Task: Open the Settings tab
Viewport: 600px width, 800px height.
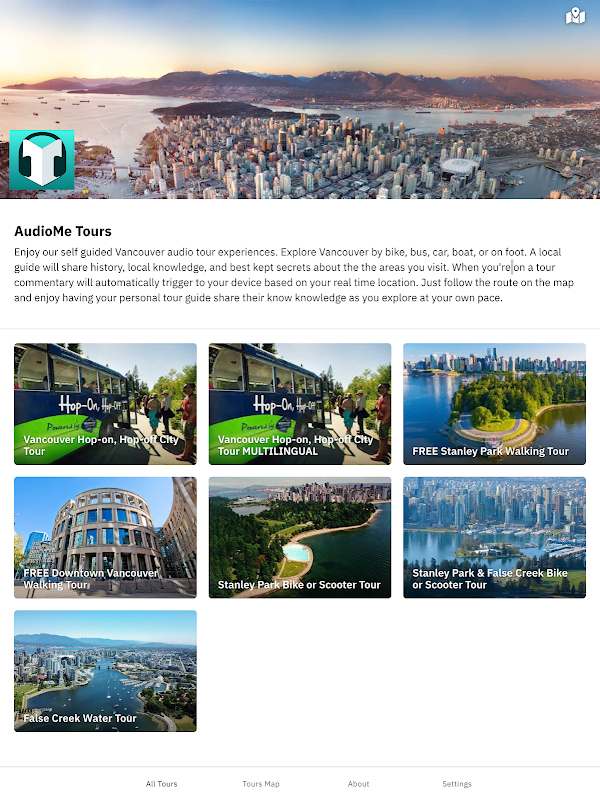Action: [457, 784]
